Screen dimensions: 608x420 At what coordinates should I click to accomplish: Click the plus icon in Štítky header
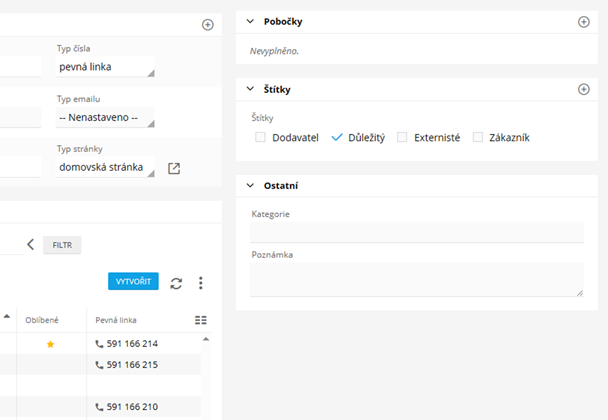(584, 89)
